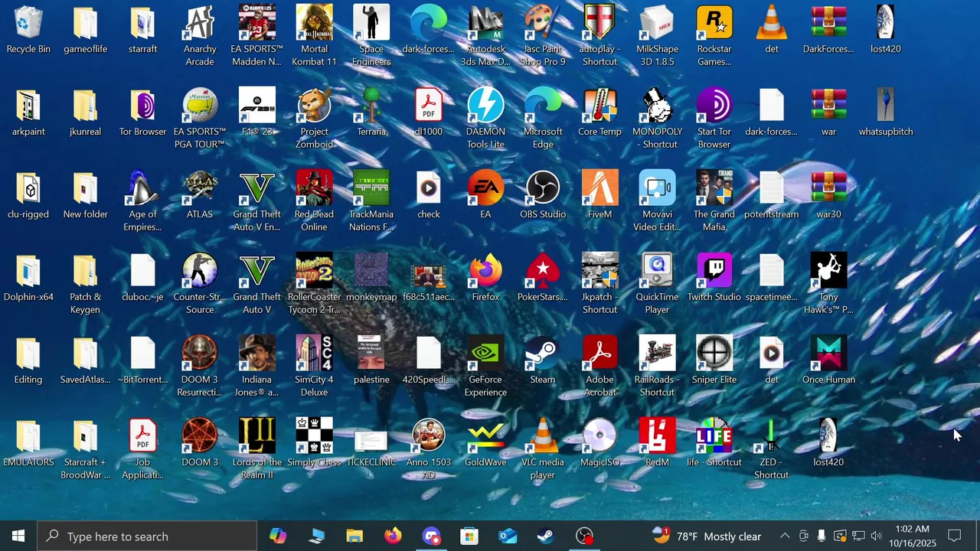The height and width of the screenshot is (551, 980).
Task: Open Age of Empires shortcut
Action: [142, 201]
